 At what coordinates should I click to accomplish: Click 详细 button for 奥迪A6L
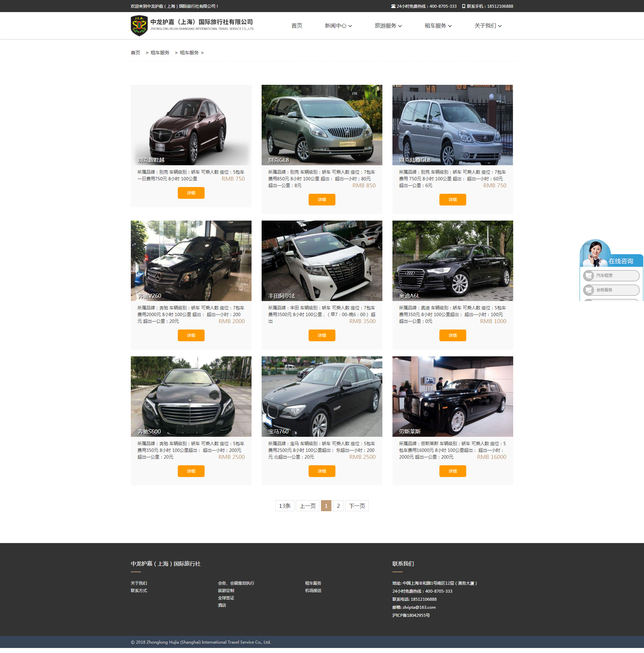coord(452,336)
